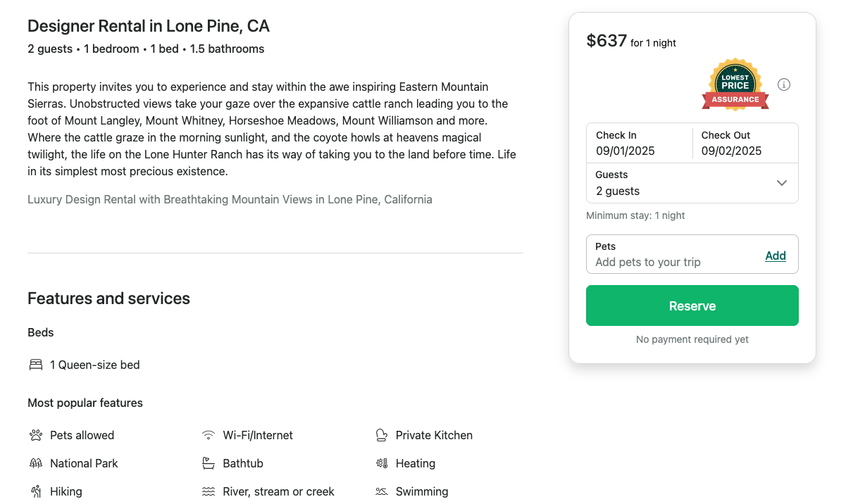Click the National Park trees icon

[35, 463]
